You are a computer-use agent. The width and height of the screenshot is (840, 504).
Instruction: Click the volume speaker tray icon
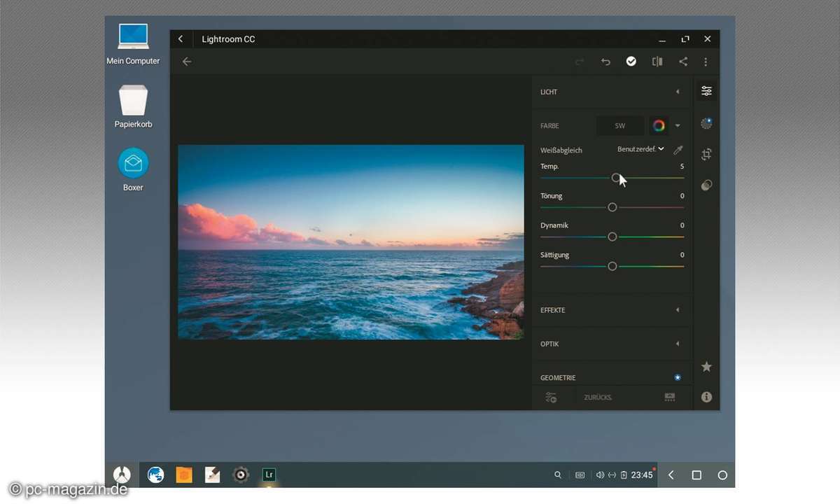(600, 475)
